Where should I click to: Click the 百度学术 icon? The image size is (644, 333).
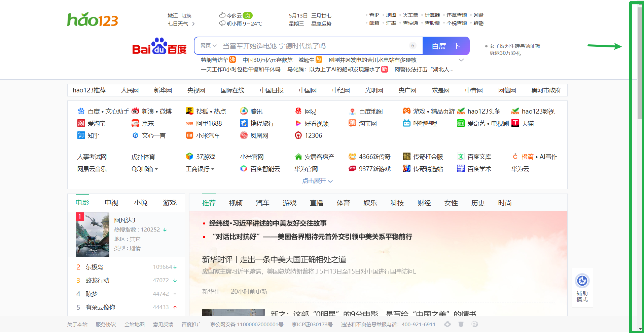[461, 169]
